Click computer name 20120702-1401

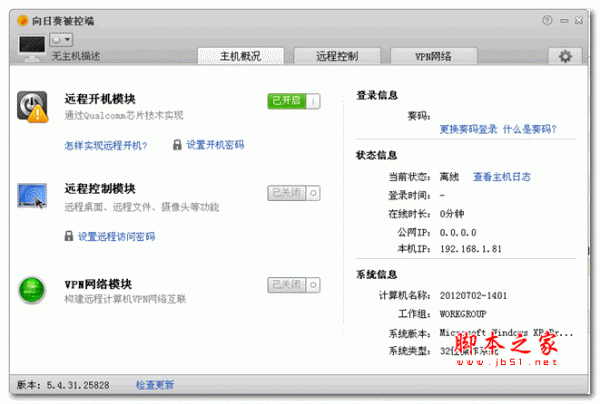point(473,295)
